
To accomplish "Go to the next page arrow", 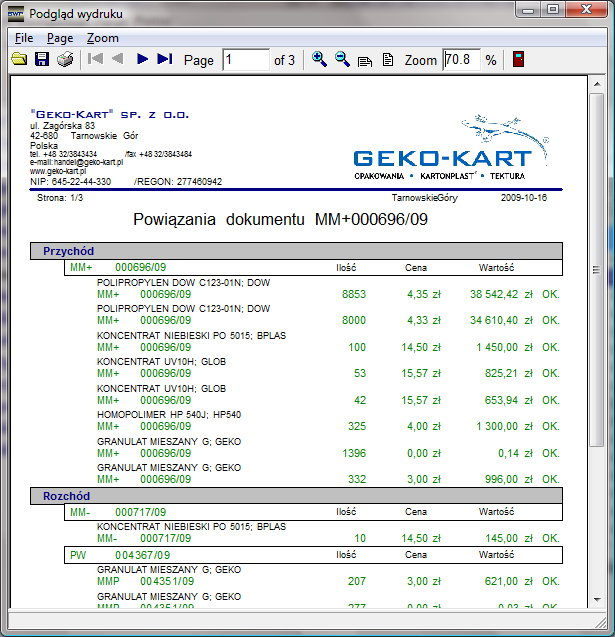I will pyautogui.click(x=142, y=60).
